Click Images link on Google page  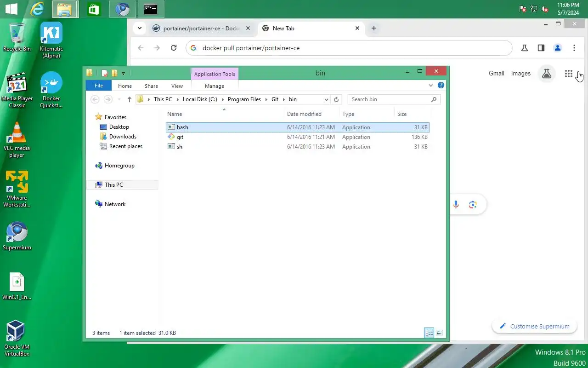click(521, 73)
